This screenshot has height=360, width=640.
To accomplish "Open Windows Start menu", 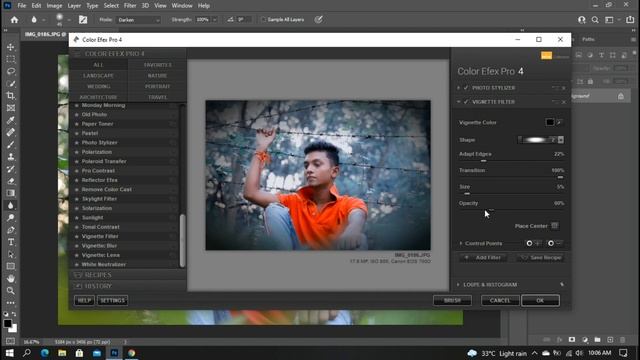I will [9, 353].
